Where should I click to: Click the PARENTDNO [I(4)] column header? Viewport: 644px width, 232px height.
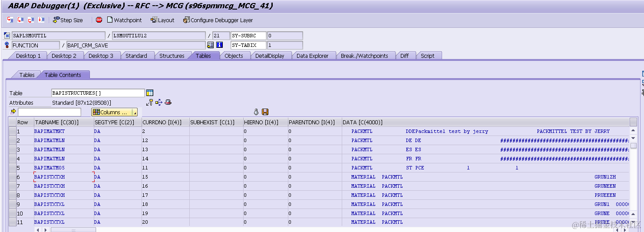coord(314,123)
